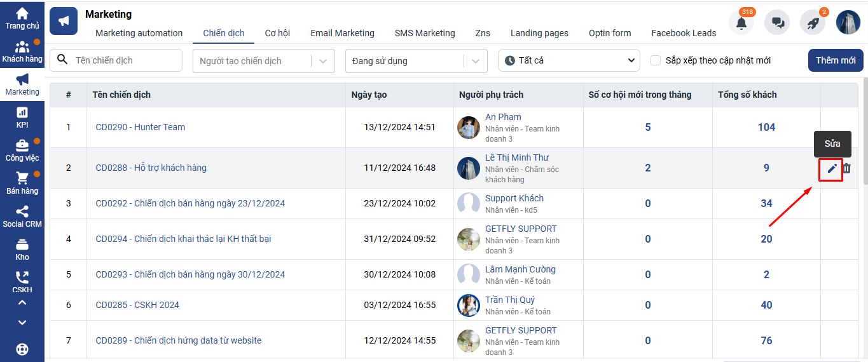Viewport: 868px width, 362px height.
Task: Click the pencil edit icon for CD0288
Action: [x=832, y=168]
